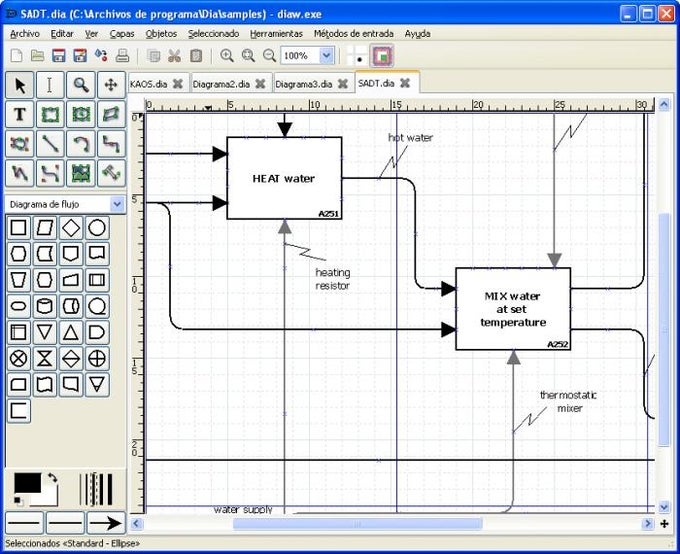The width and height of the screenshot is (680, 554).
Task: Open the Objetos menu
Action: 161,34
